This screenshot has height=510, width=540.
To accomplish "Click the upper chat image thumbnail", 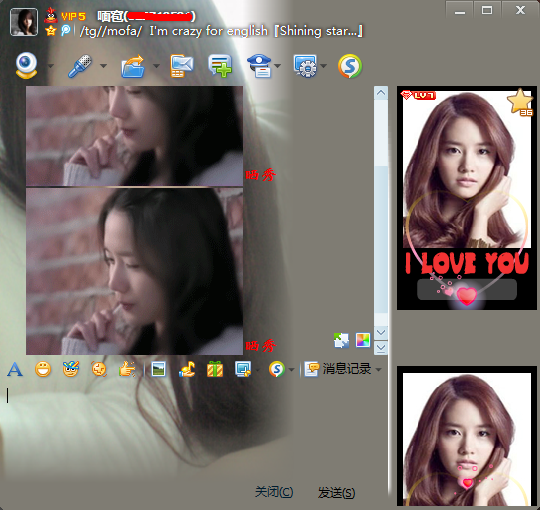I will pos(134,136).
